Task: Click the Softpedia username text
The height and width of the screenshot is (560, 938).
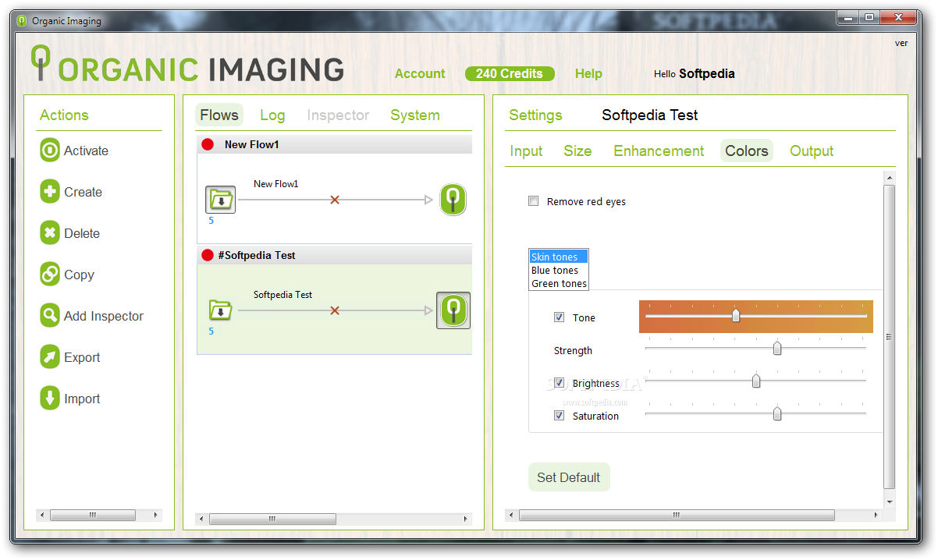Action: (x=707, y=74)
